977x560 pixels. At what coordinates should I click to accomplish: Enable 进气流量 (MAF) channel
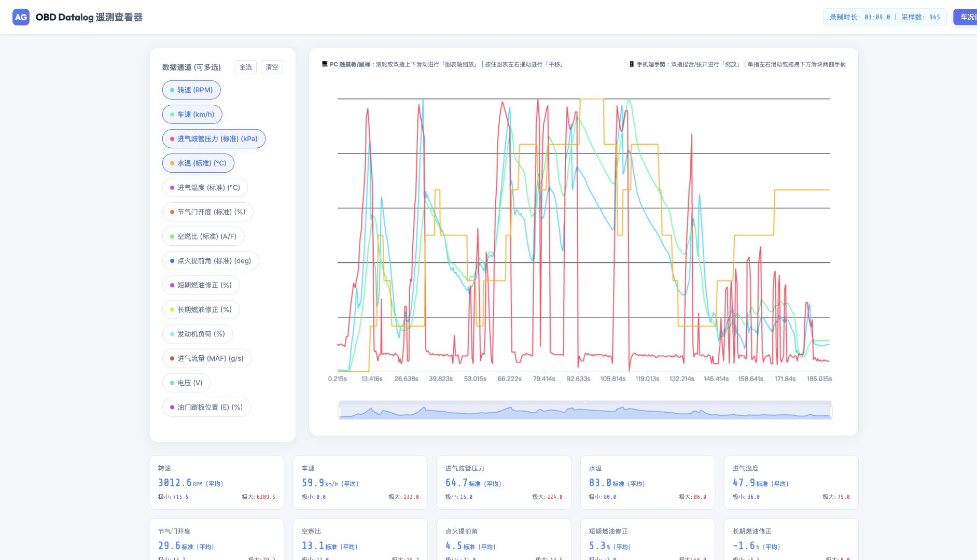pyautogui.click(x=207, y=358)
